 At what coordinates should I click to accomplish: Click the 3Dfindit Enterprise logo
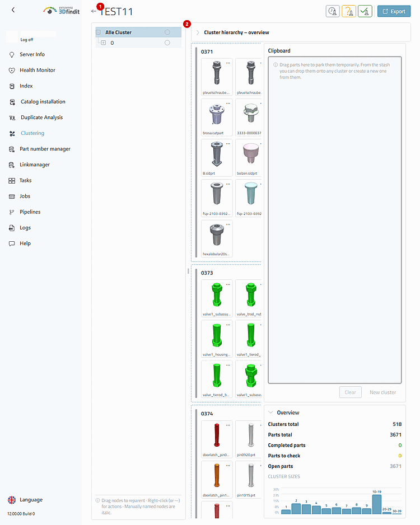pyautogui.click(x=61, y=11)
